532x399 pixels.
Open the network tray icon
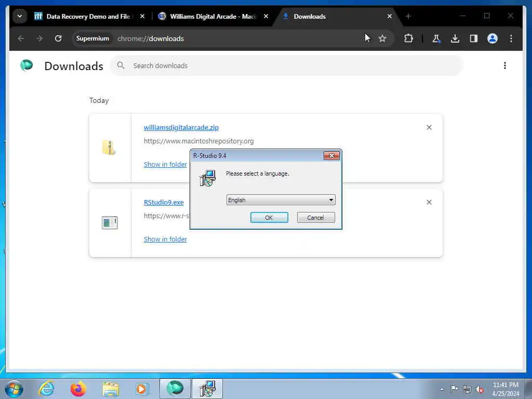coord(467,390)
